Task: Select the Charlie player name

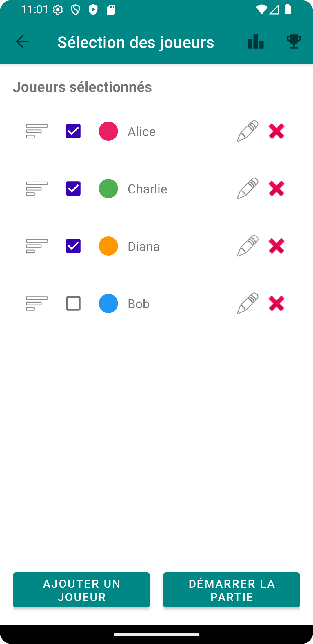Action: click(147, 189)
